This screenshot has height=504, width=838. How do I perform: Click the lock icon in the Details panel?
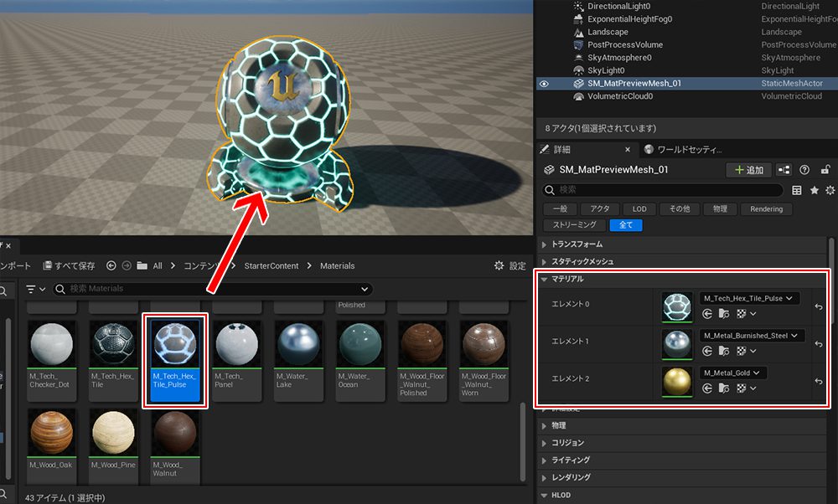pos(825,170)
